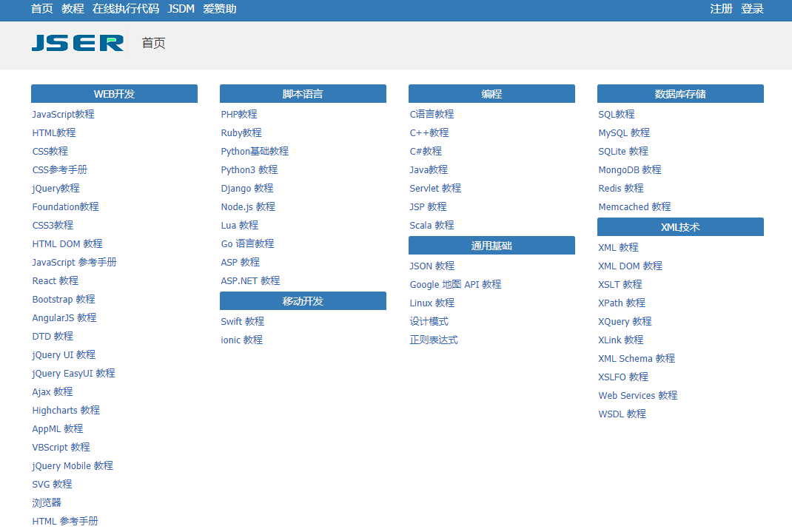Open the jQuery EasyUI 教程 link
Image resolution: width=792 pixels, height=532 pixels.
74,374
